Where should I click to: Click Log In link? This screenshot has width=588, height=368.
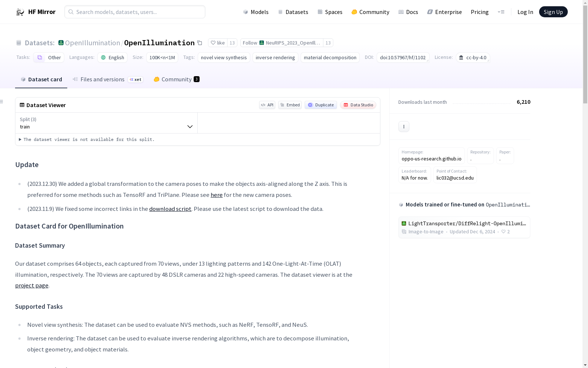(525, 12)
